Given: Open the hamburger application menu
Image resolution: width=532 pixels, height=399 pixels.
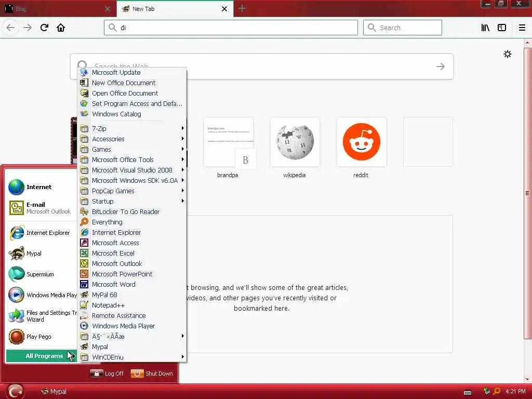Looking at the screenshot, I should (522, 28).
